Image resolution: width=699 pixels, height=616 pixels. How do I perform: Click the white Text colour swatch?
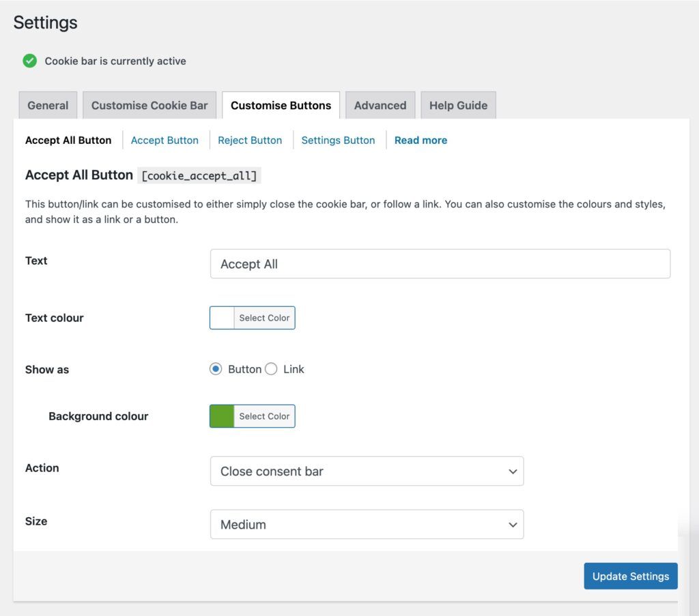tap(222, 318)
